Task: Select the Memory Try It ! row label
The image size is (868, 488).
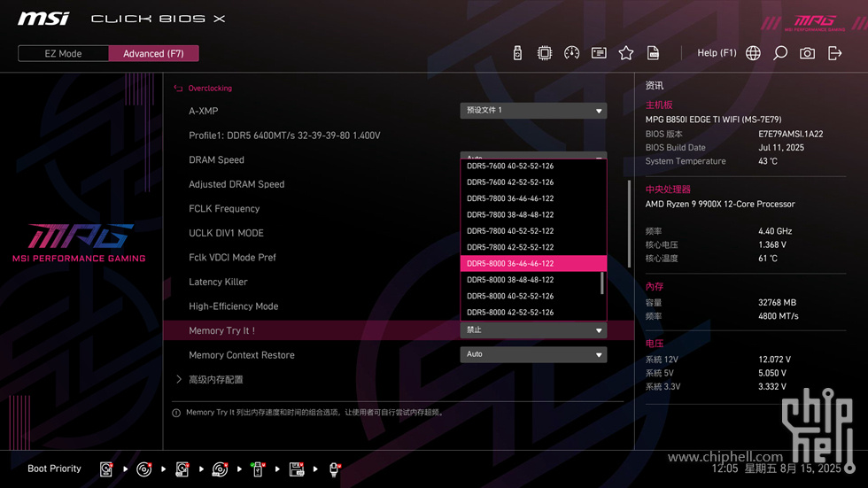Action: click(x=222, y=330)
